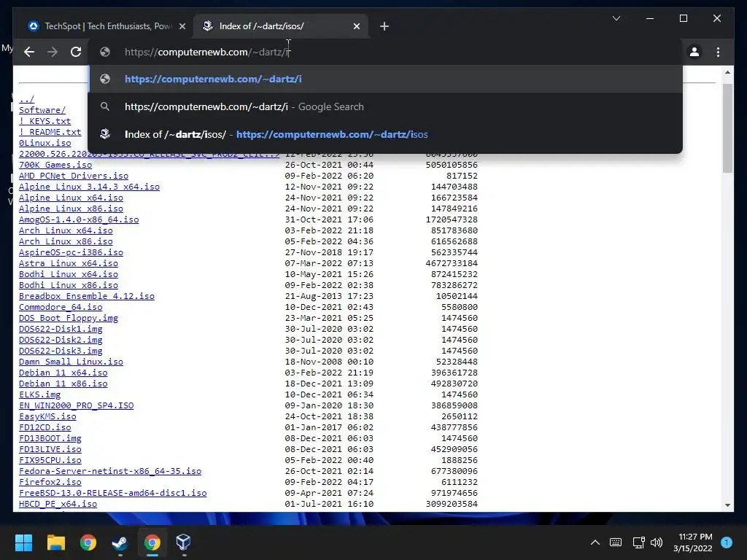Download AspireOS-pc-i386.iso

point(71,252)
